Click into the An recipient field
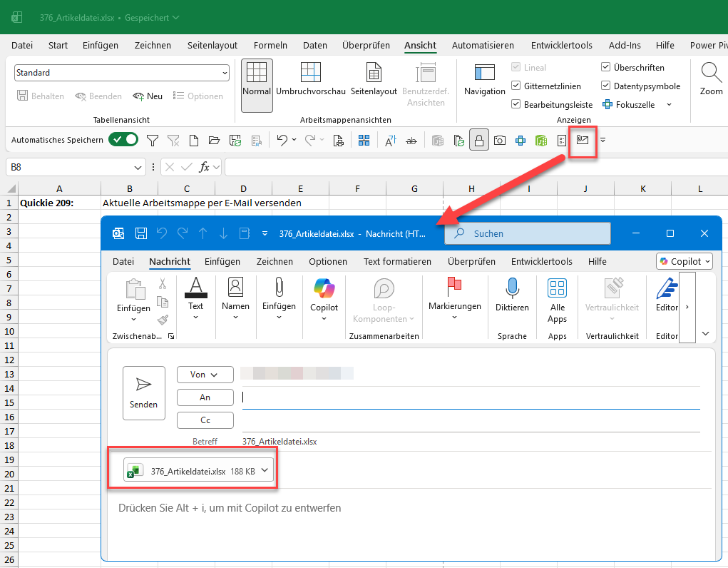The width and height of the screenshot is (728, 568). [x=471, y=397]
